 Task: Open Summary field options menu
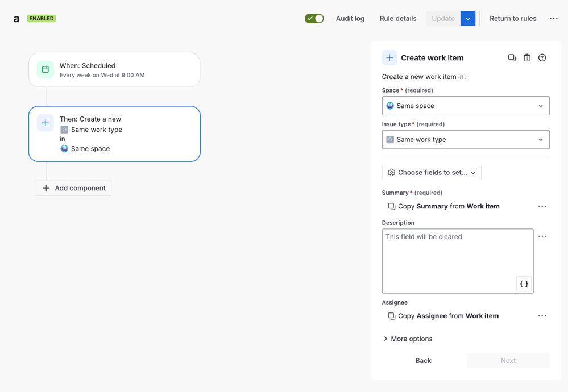[542, 206]
